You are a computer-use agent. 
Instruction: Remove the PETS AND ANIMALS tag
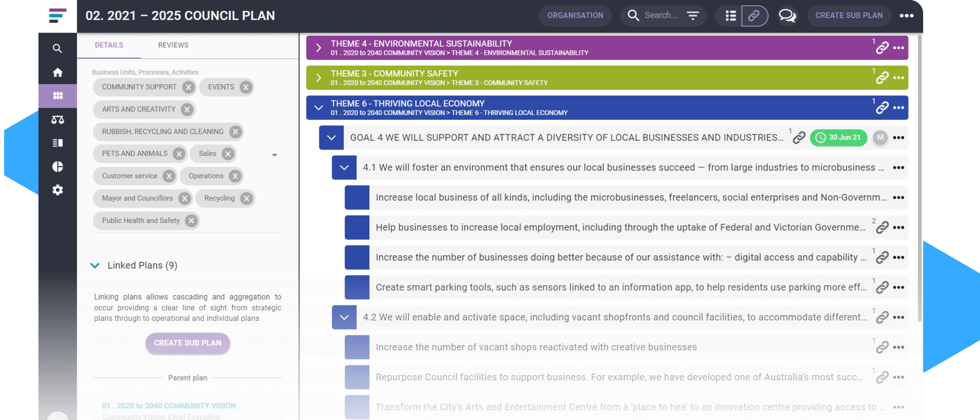pyautogui.click(x=179, y=154)
